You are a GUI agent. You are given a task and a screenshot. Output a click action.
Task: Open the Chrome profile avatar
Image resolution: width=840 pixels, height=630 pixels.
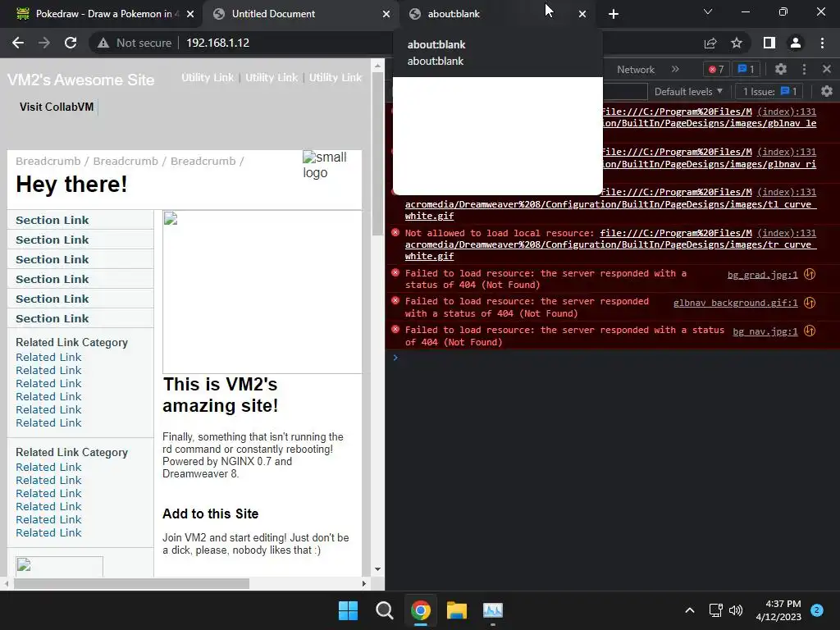click(x=796, y=43)
